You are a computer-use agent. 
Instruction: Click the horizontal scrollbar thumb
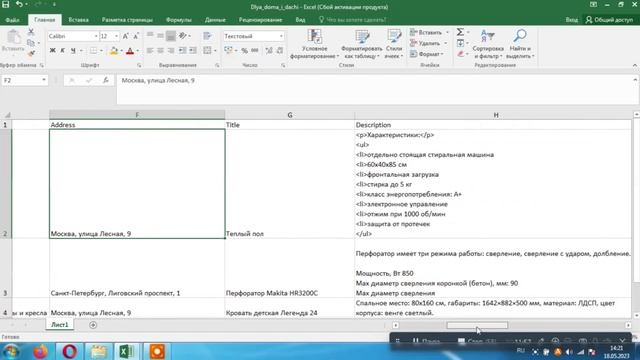tap(477, 325)
